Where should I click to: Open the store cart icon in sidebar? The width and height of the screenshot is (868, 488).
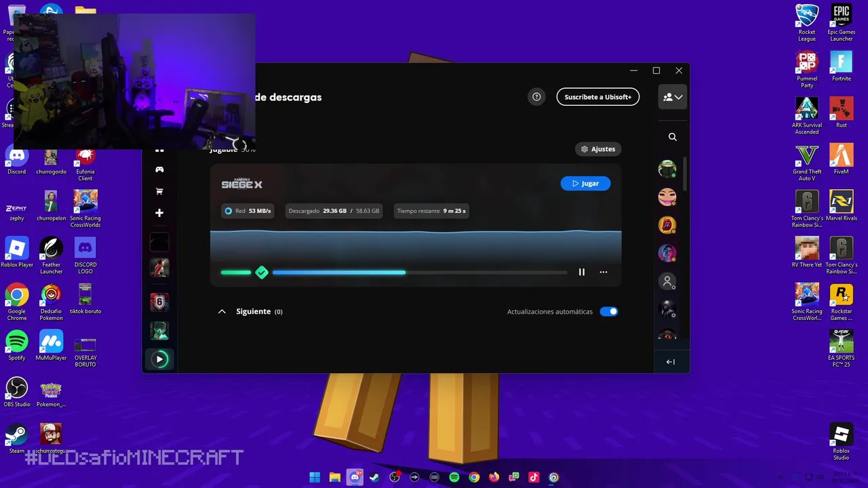coord(159,191)
